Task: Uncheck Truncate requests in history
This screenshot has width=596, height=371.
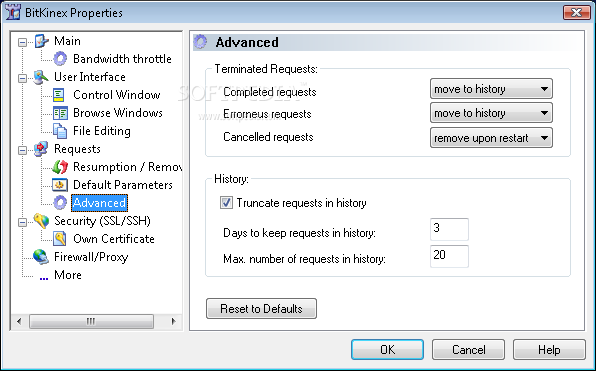Action: pos(227,203)
